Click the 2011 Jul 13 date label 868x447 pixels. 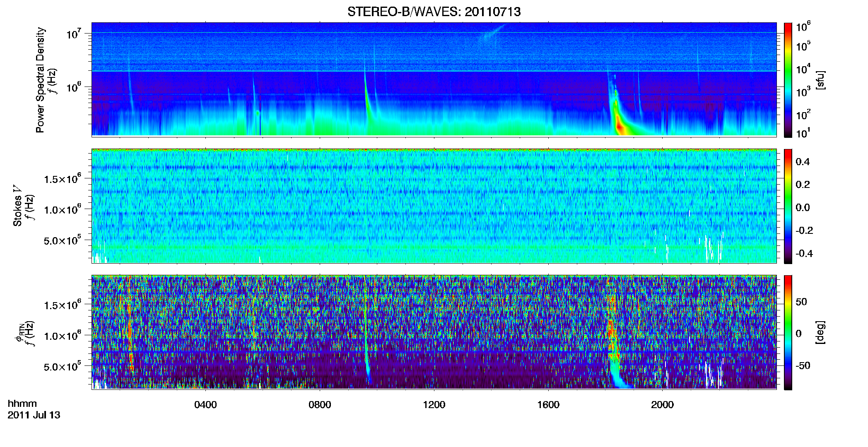point(34,415)
